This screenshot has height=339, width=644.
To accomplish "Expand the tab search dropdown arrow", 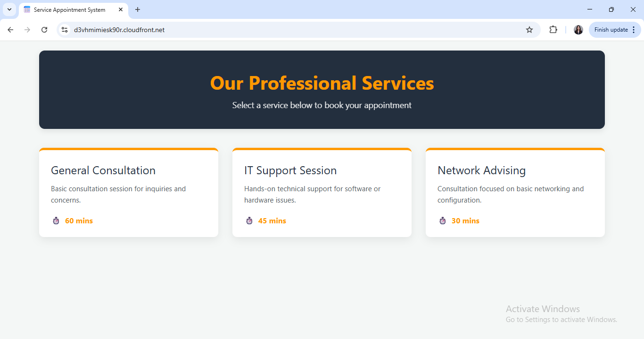I will pos(9,9).
